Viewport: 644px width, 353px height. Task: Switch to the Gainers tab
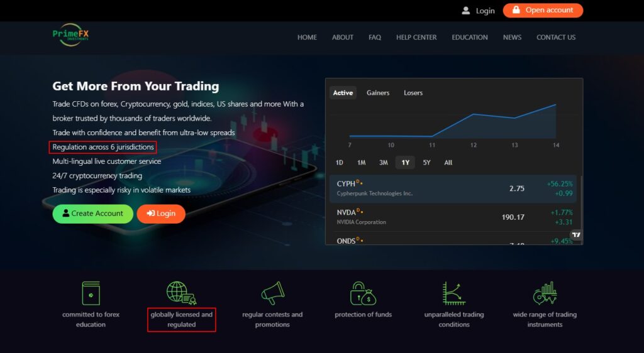pyautogui.click(x=378, y=93)
